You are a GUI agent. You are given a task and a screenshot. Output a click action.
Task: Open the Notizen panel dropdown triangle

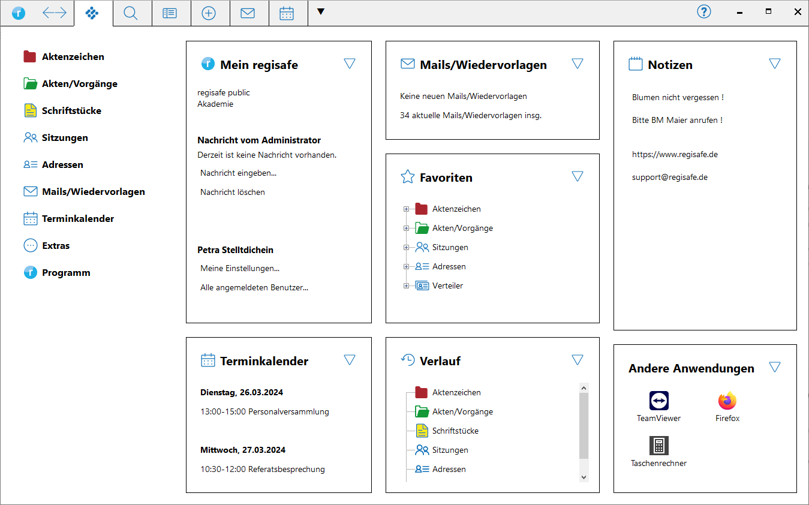click(x=774, y=64)
